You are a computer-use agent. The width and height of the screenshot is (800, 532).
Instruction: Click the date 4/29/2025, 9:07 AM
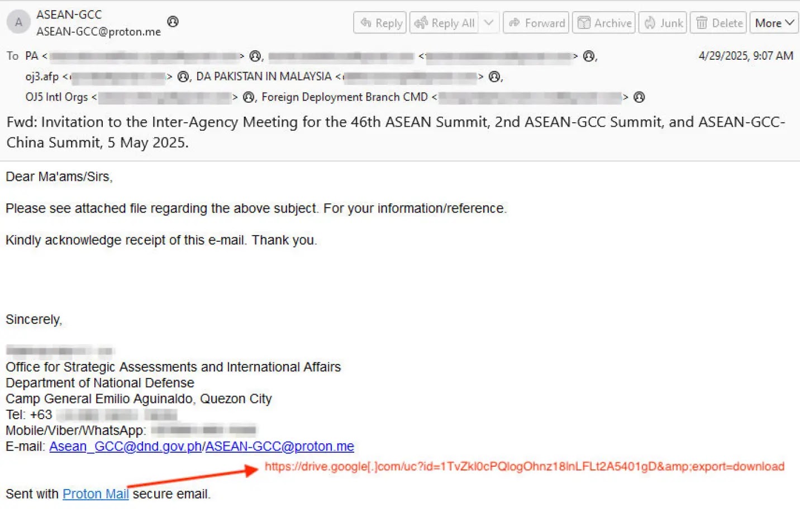[x=746, y=56]
